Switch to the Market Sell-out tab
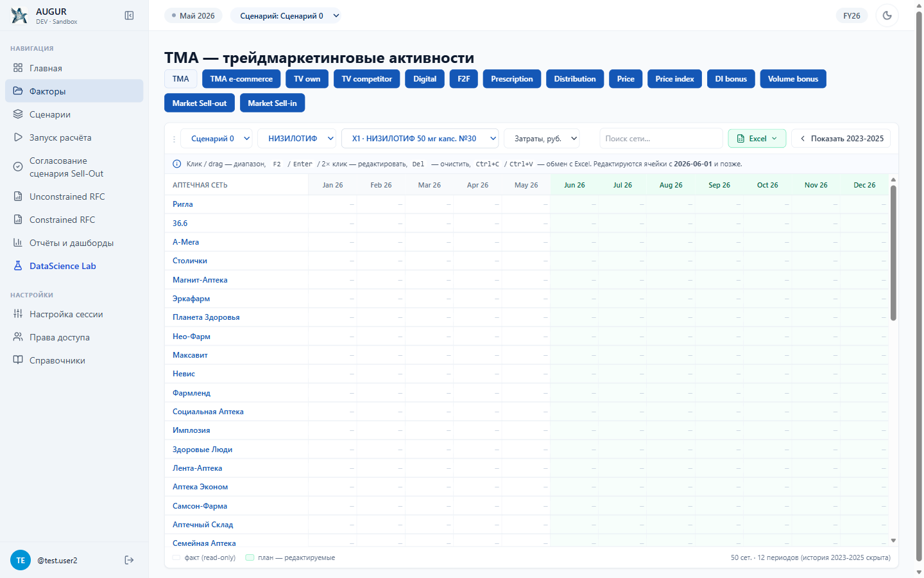Screen dimensions: 924x578 coord(200,103)
